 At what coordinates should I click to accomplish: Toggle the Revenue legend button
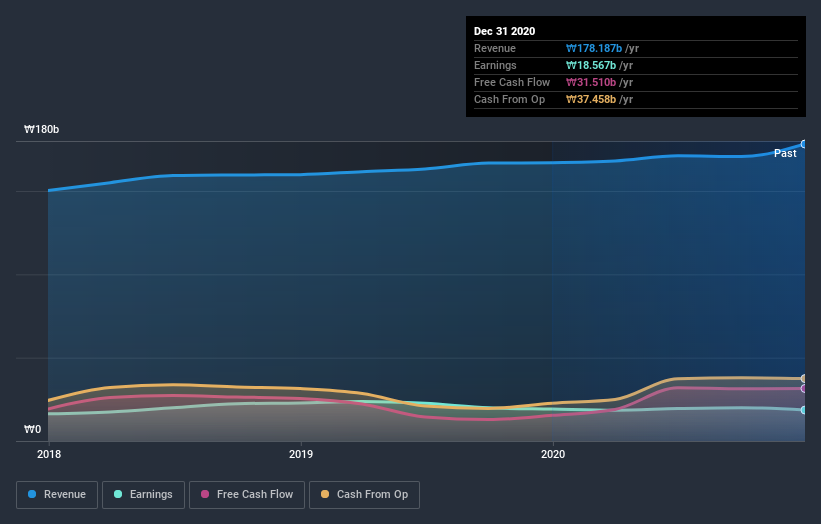point(57,495)
